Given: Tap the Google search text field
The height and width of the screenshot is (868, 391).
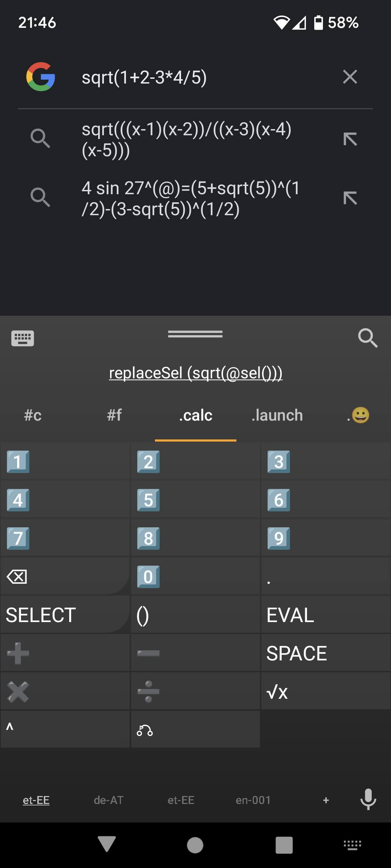Looking at the screenshot, I should [x=203, y=77].
